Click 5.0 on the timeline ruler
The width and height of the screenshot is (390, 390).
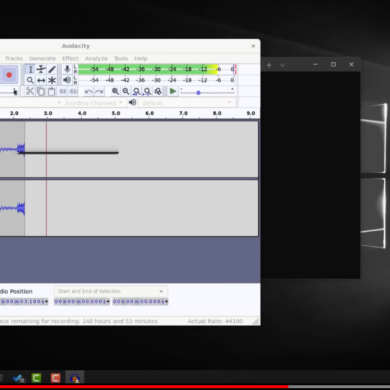click(116, 113)
